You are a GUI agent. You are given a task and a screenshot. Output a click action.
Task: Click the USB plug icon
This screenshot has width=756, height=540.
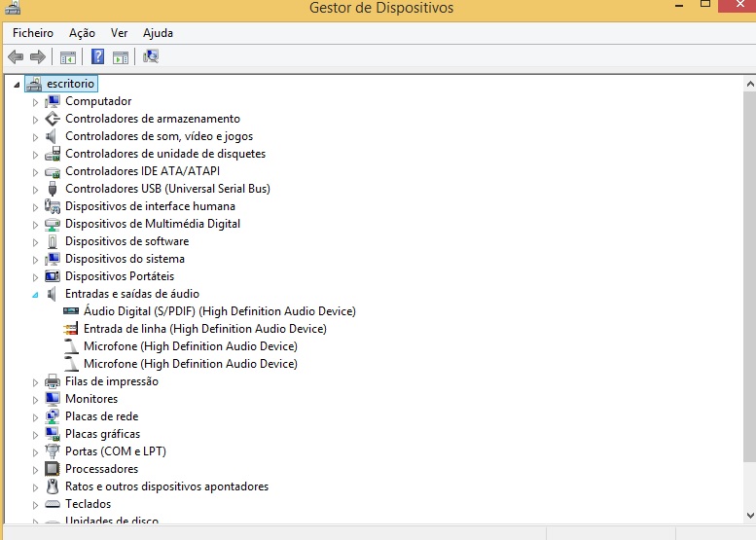tap(53, 189)
